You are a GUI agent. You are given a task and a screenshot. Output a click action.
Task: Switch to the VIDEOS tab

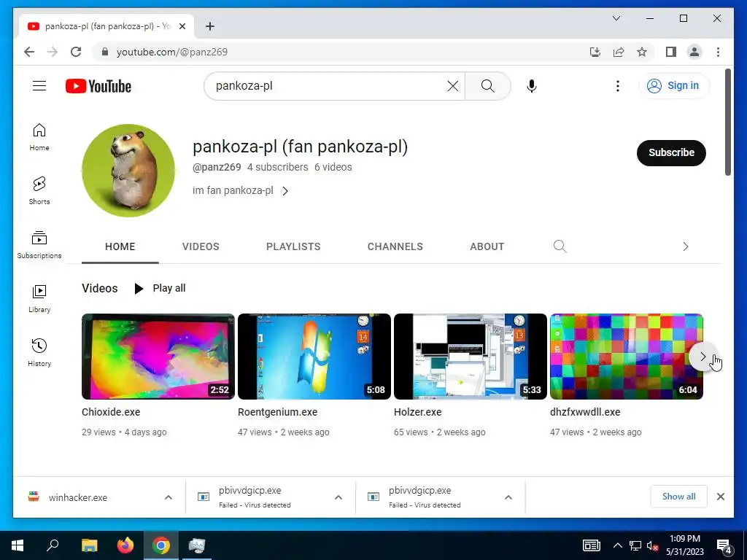(201, 246)
